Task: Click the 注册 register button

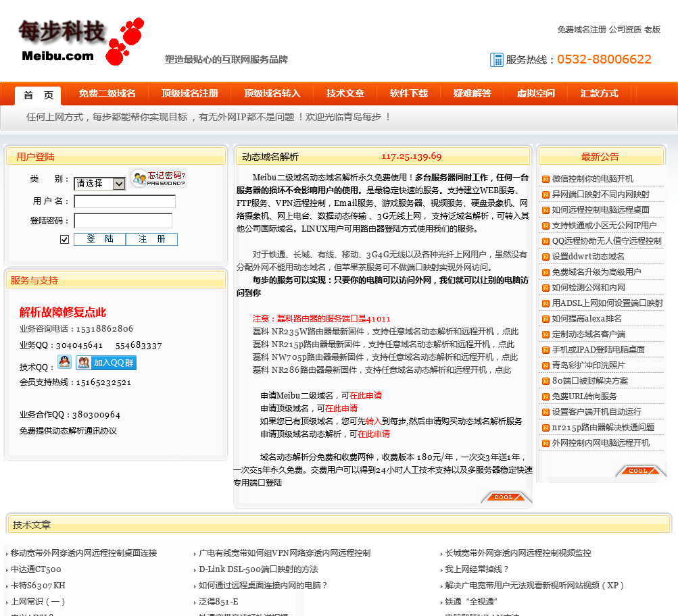Action: coord(152,239)
